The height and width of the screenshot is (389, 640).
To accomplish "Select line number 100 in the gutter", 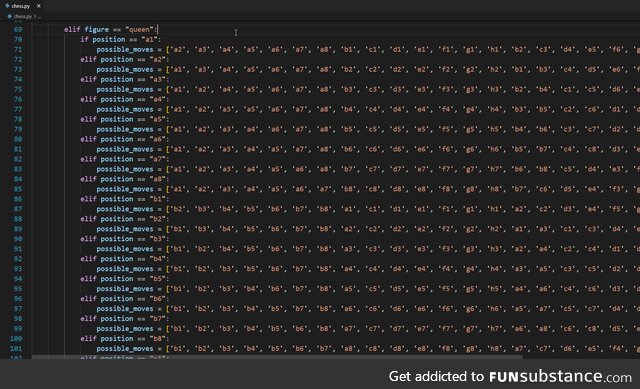I will pyautogui.click(x=16, y=338).
